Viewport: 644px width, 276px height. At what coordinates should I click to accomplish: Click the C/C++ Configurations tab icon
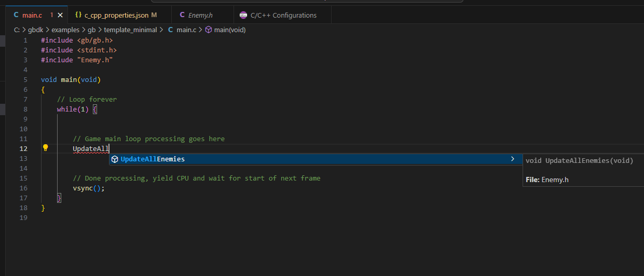point(243,15)
